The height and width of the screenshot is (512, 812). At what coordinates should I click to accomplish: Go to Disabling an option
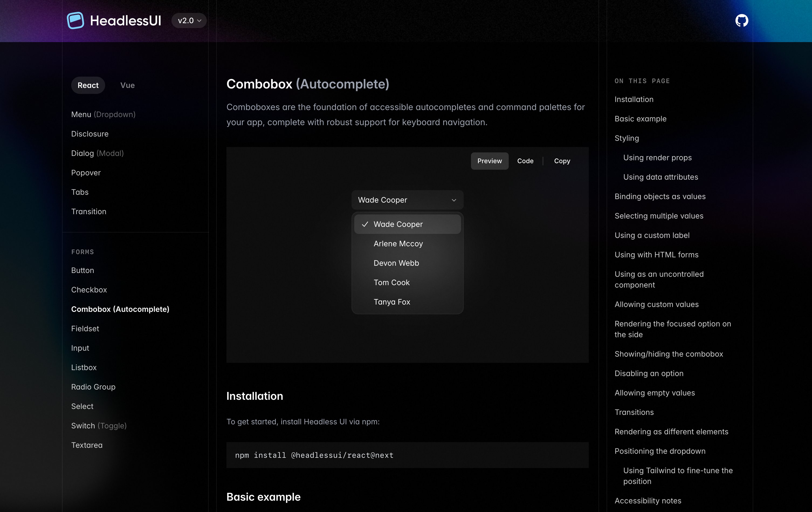649,373
